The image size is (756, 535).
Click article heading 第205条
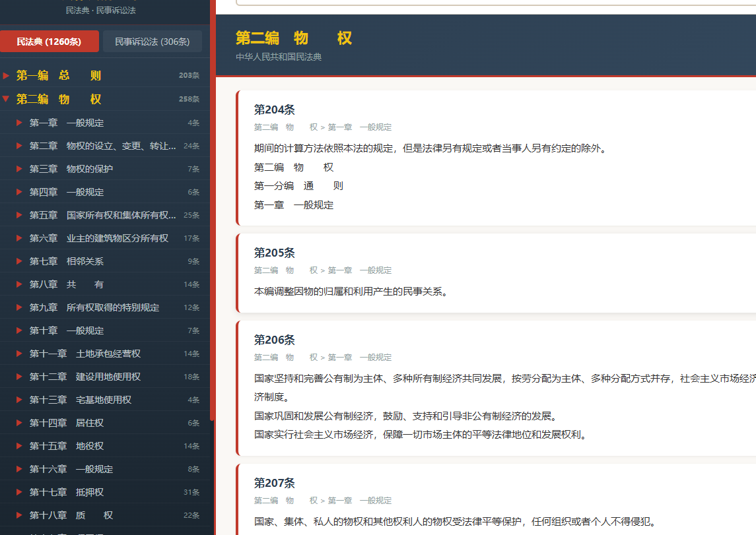pyautogui.click(x=275, y=253)
